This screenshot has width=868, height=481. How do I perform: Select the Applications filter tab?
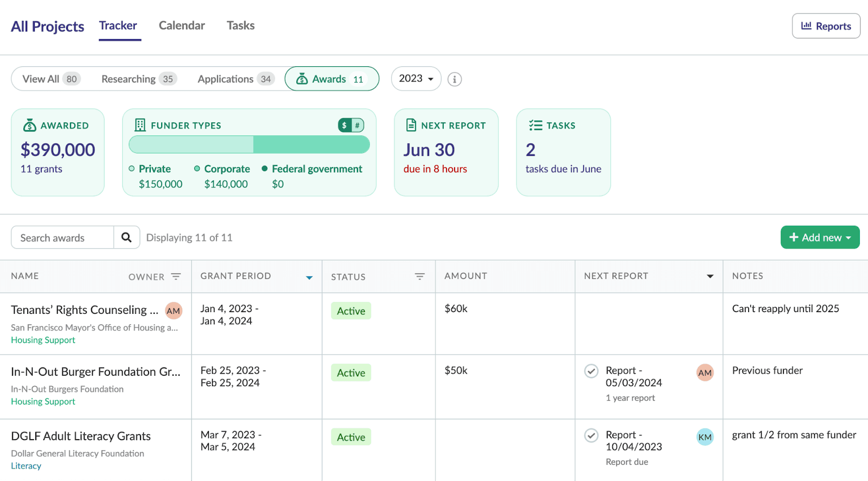pyautogui.click(x=235, y=79)
